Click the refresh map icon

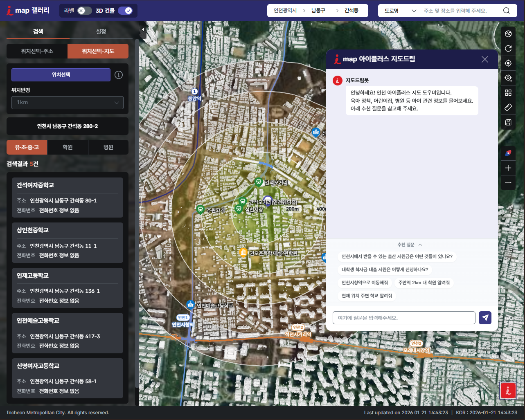(x=508, y=49)
